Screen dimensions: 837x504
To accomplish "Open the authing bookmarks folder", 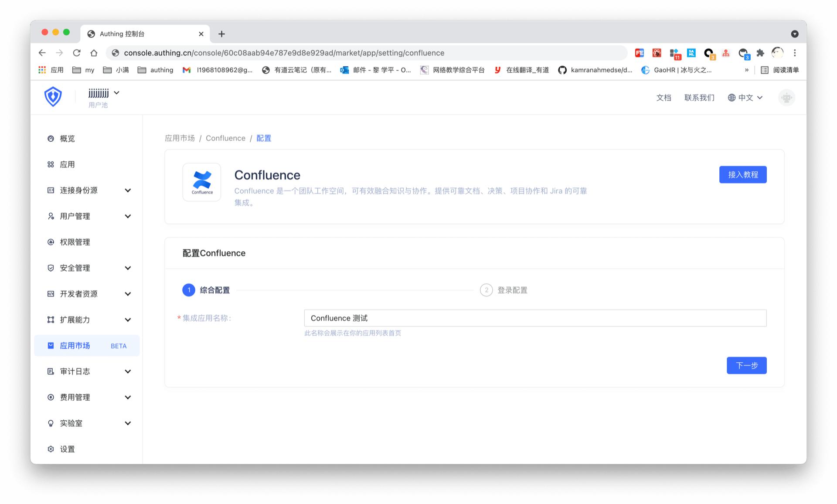I will click(x=155, y=70).
